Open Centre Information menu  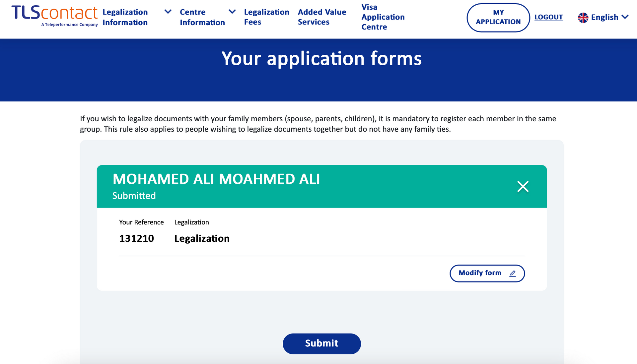point(202,17)
